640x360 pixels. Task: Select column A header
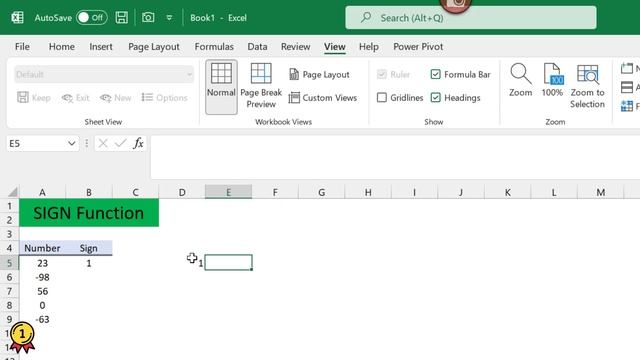[x=42, y=192]
